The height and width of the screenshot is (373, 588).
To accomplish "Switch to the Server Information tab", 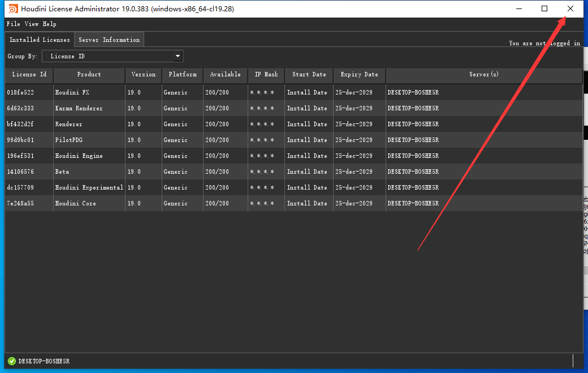I will 109,40.
